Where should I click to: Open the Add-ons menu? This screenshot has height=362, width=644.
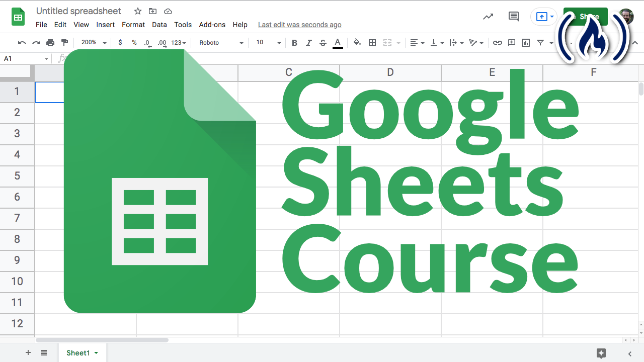point(212,25)
